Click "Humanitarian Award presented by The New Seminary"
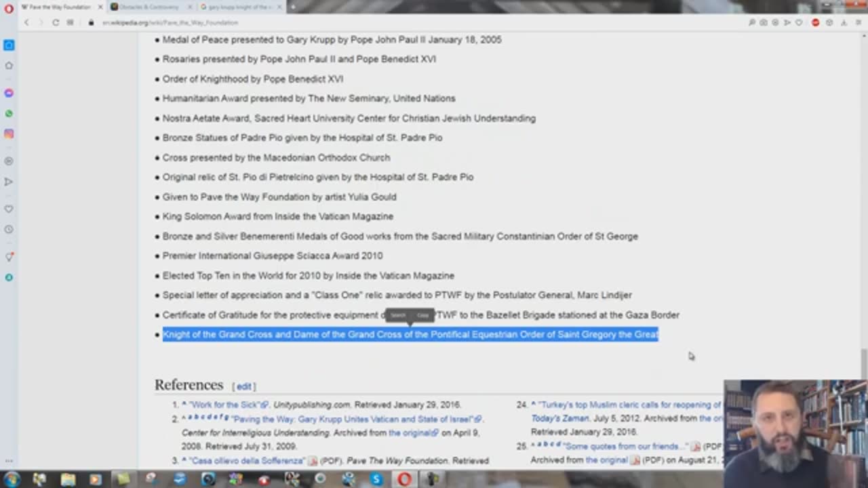 (x=309, y=98)
